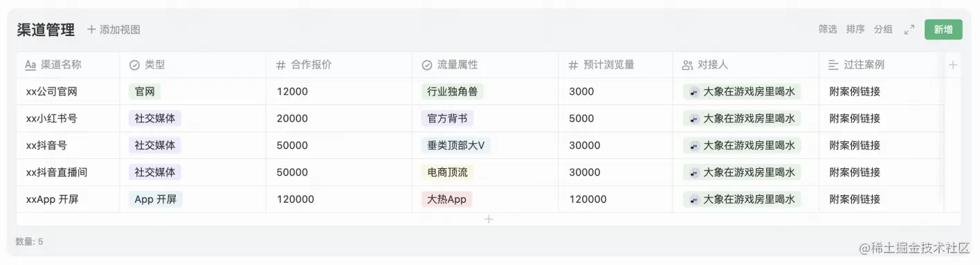Click the plus icon below last row
The image size is (980, 265).
pos(489,219)
